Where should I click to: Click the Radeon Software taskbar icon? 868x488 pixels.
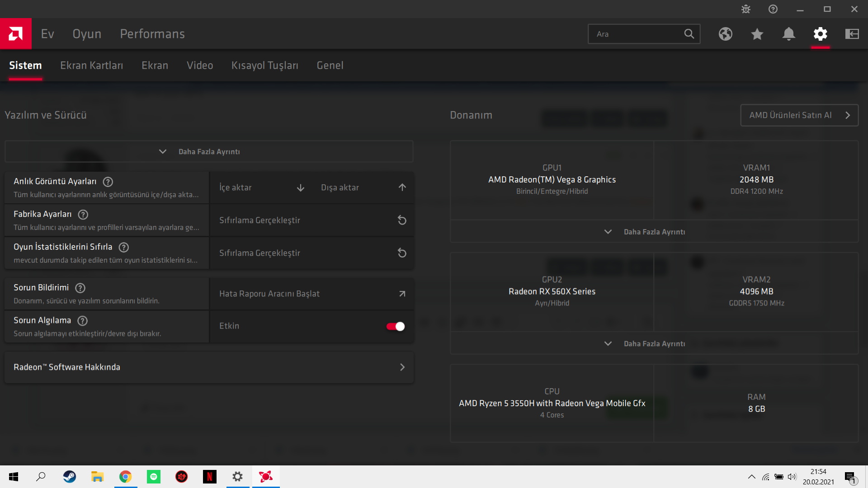pyautogui.click(x=266, y=477)
